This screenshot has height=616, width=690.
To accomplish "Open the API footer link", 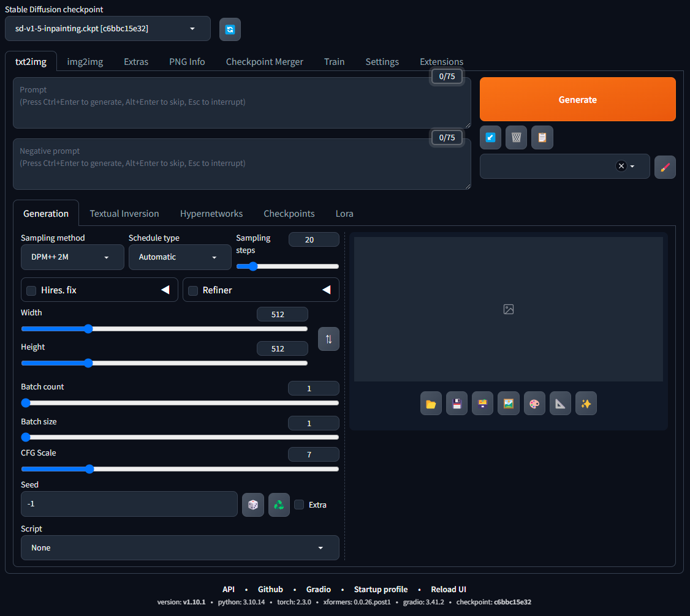I will [229, 589].
